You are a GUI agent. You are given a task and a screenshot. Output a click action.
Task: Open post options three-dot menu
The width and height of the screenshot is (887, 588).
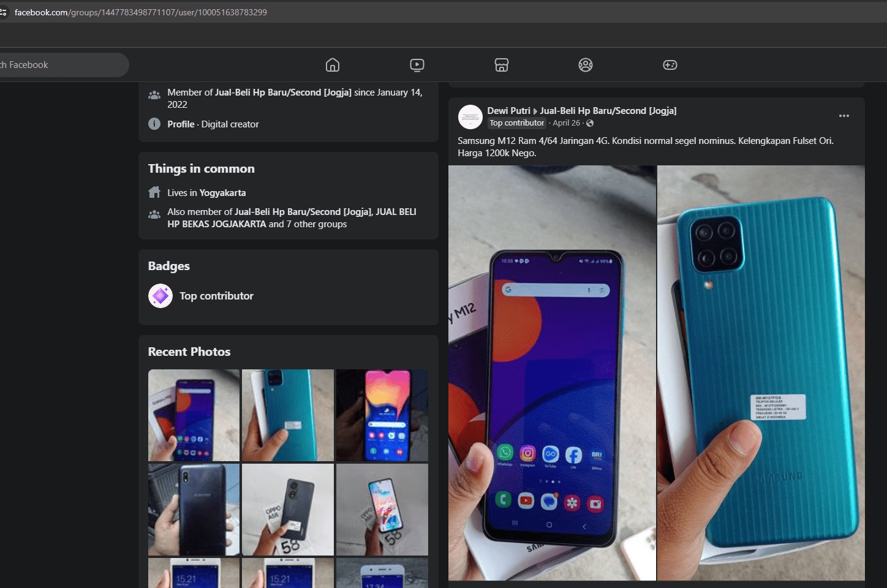844,116
